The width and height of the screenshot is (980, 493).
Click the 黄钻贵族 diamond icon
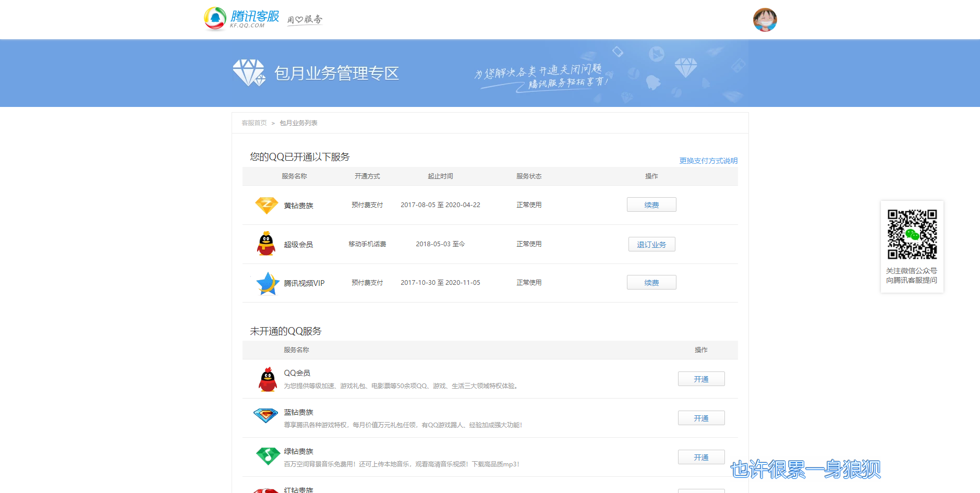pyautogui.click(x=267, y=205)
